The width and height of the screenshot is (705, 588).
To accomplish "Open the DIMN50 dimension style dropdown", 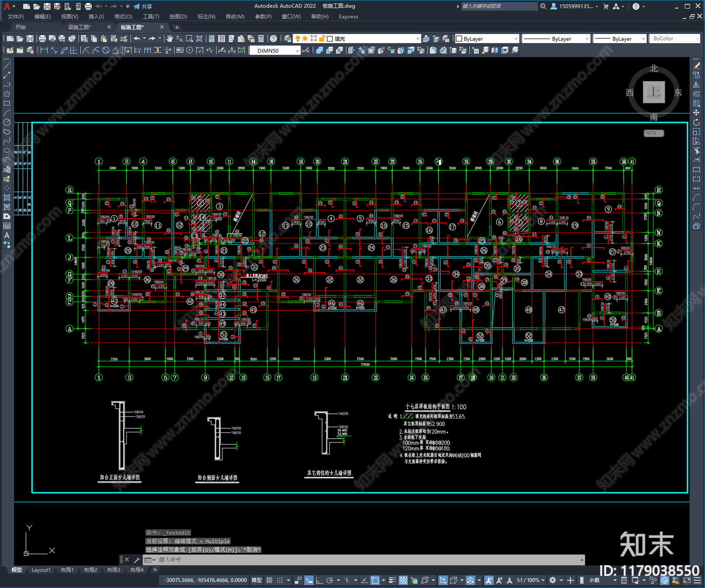I will (x=275, y=51).
